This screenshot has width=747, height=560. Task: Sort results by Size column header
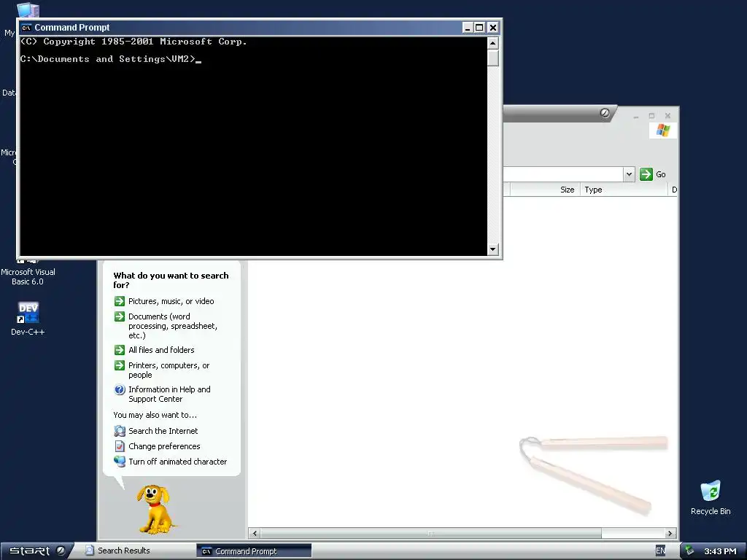(545, 190)
